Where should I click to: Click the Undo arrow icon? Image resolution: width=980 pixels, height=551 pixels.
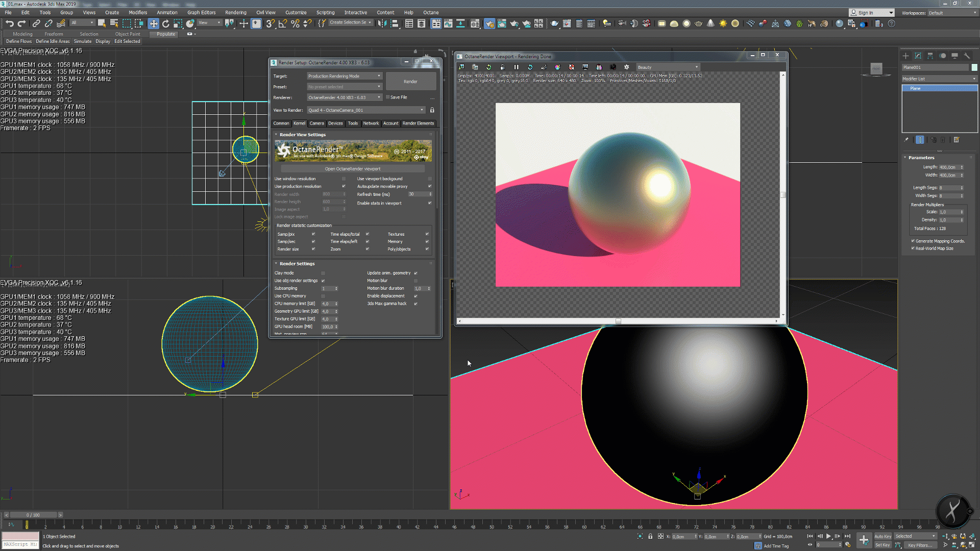tap(10, 23)
